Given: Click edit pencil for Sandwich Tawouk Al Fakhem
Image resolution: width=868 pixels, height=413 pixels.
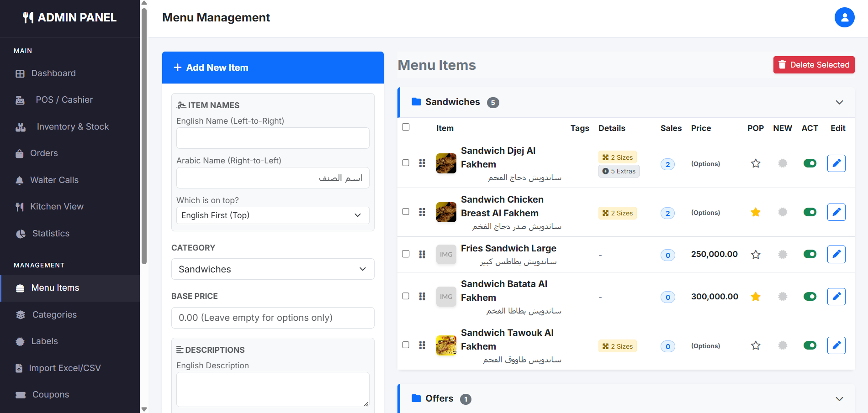Looking at the screenshot, I should (x=836, y=345).
